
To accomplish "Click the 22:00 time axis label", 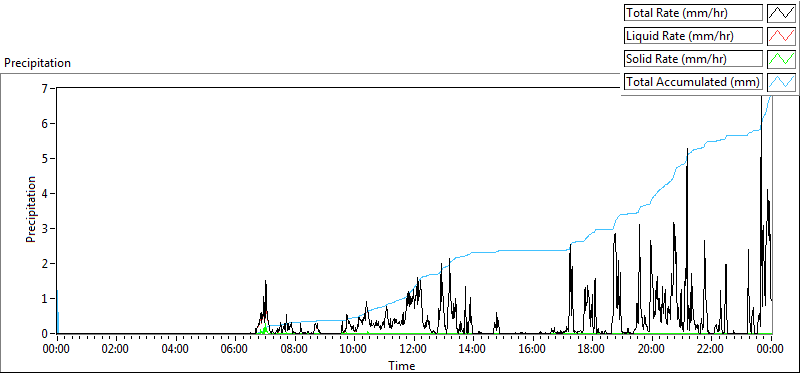I will (711, 350).
